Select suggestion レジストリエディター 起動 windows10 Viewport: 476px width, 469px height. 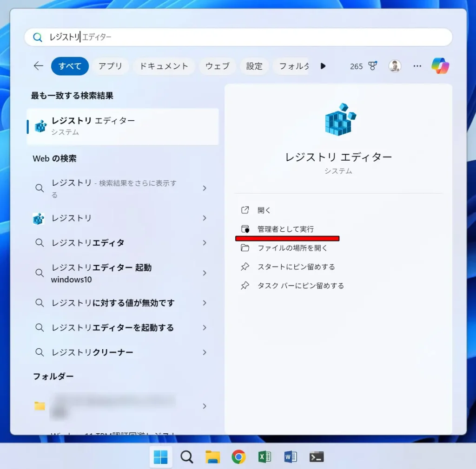[101, 273]
